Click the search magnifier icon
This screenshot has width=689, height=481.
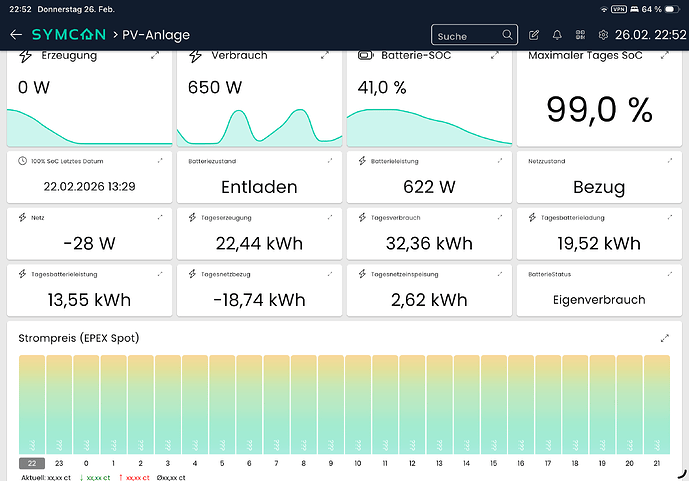[507, 36]
